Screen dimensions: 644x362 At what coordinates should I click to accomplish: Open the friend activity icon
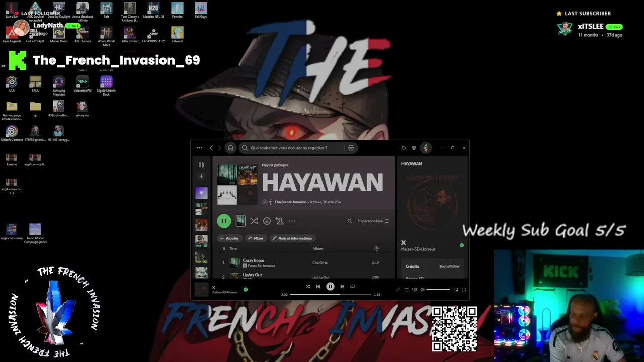(414, 148)
